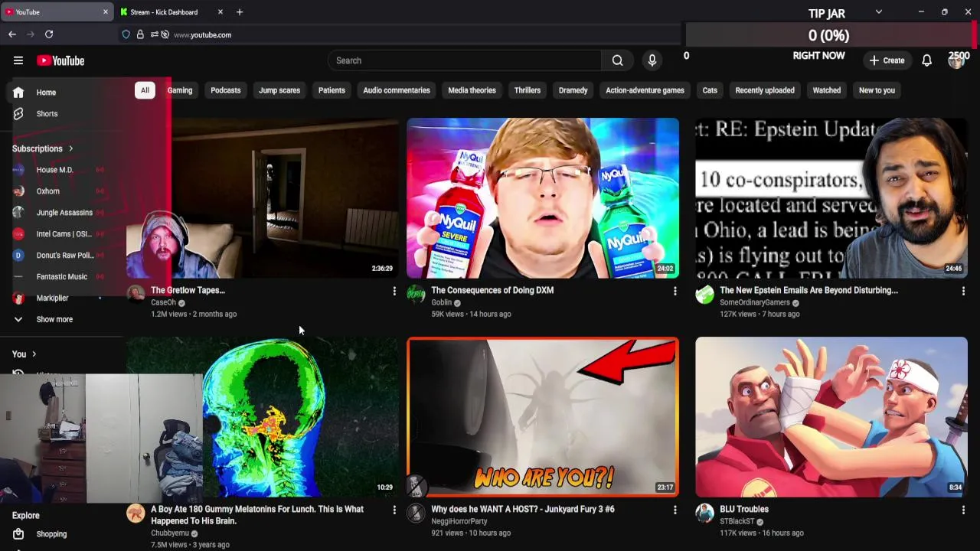
Task: Click the padlock site info icon
Action: pyautogui.click(x=140, y=34)
